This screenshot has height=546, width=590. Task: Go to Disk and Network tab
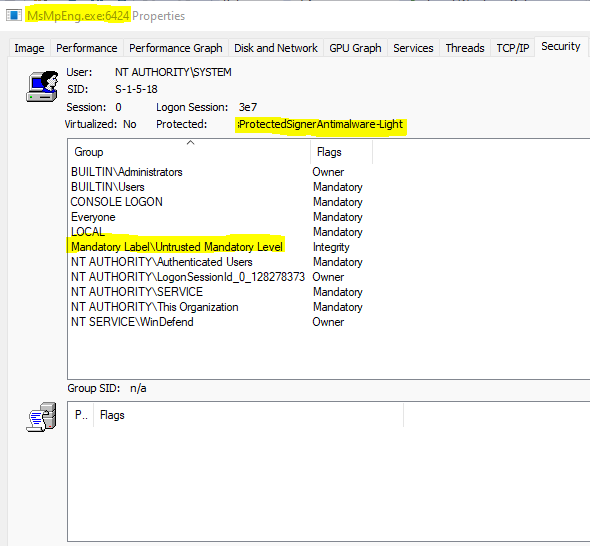click(276, 48)
